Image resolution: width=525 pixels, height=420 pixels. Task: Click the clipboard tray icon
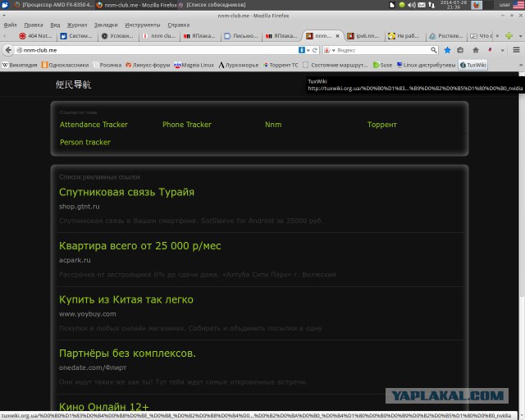(392, 5)
